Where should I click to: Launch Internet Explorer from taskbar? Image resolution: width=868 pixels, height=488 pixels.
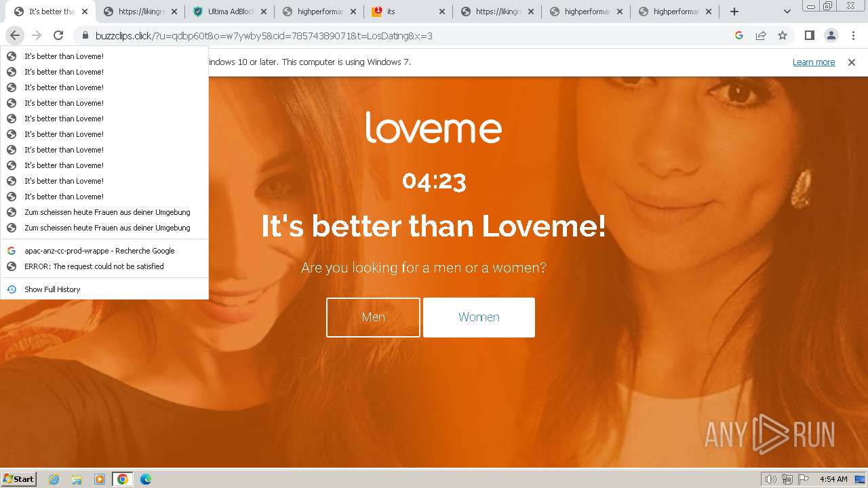click(54, 479)
